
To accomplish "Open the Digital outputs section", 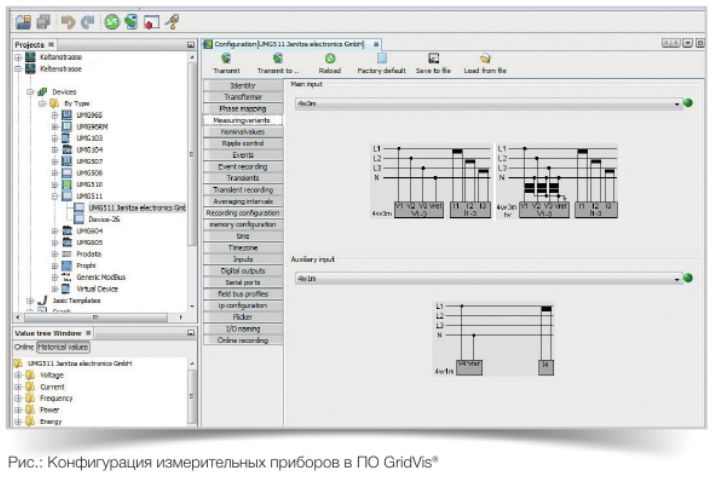I will (x=242, y=270).
